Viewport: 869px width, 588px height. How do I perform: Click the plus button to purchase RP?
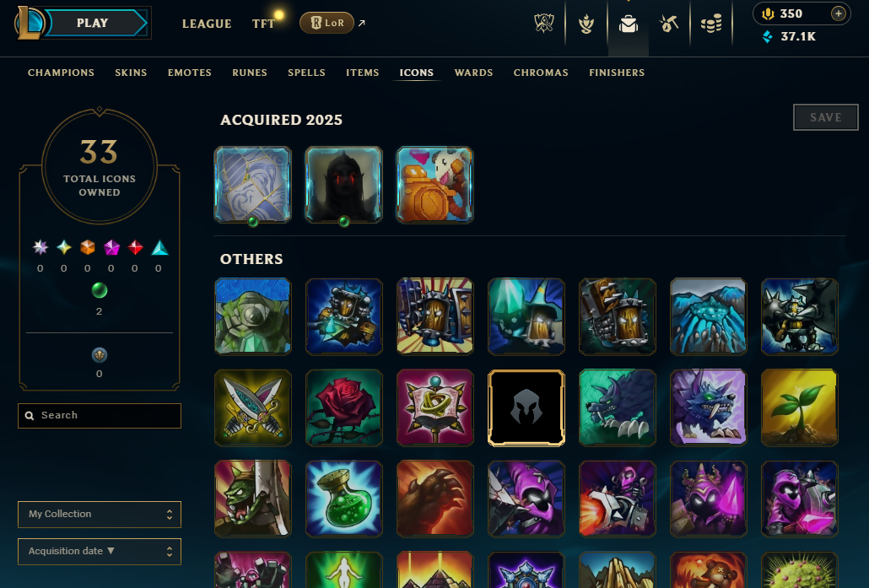(x=839, y=13)
